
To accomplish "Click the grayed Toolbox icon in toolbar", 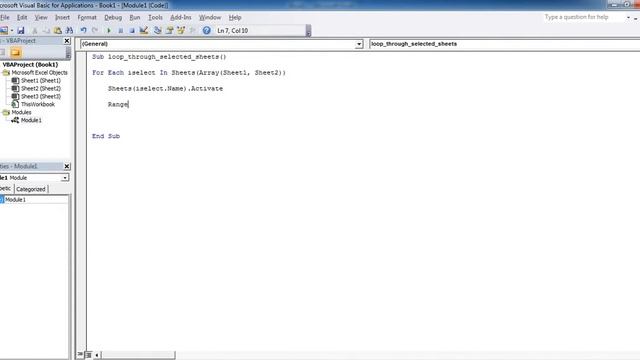I will pyautogui.click(x=192, y=31).
